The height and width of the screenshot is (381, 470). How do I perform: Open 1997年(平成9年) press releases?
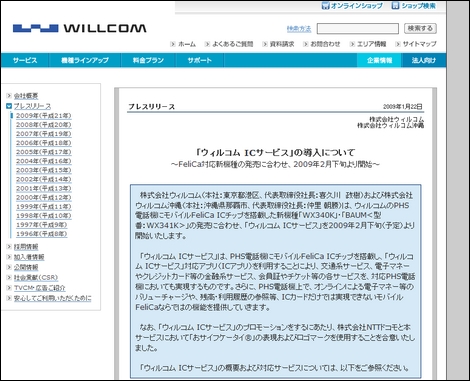coord(42,225)
